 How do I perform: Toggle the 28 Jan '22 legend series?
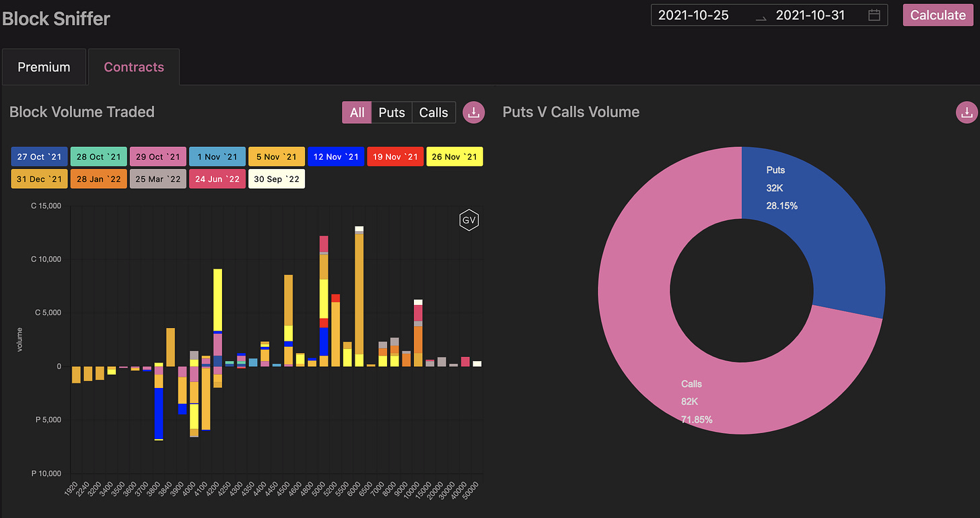point(98,179)
